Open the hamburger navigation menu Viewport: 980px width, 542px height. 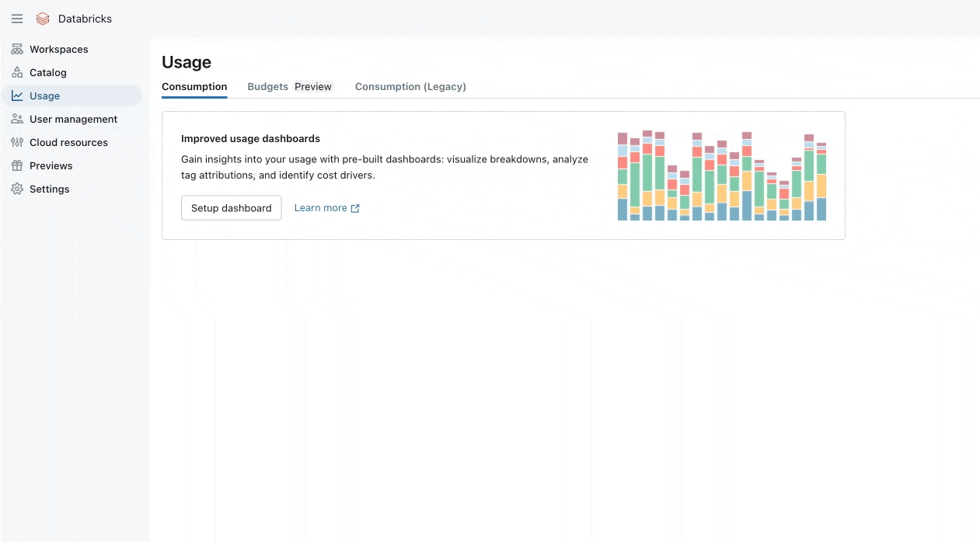tap(17, 19)
